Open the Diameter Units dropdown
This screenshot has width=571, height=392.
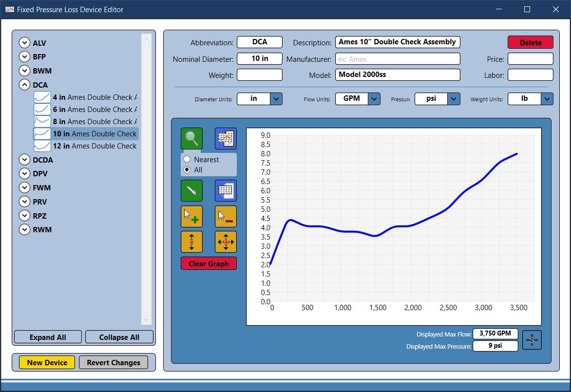click(x=276, y=99)
